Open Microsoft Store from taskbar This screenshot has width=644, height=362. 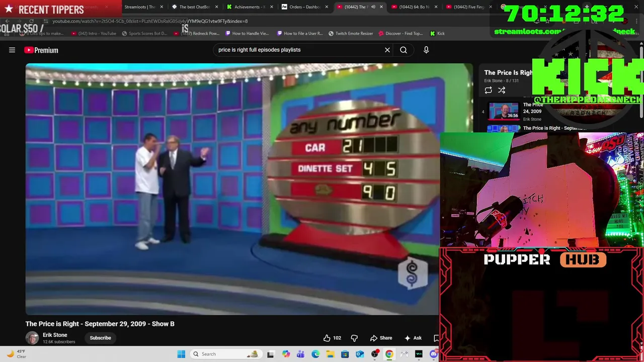(345, 354)
